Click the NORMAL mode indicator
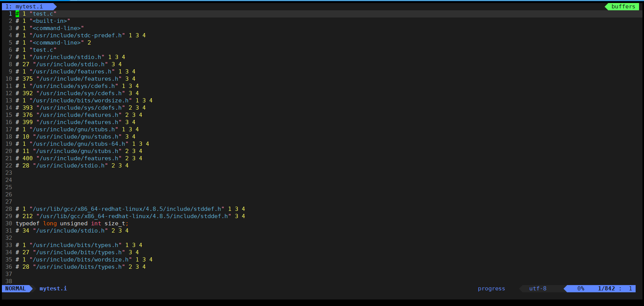 pos(16,288)
